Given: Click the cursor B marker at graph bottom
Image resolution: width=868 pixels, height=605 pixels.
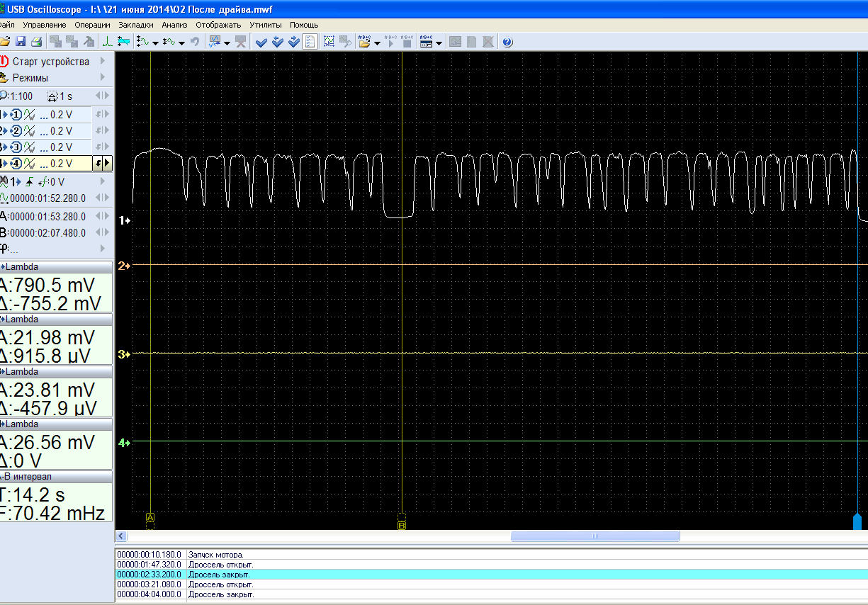Looking at the screenshot, I should tap(402, 525).
